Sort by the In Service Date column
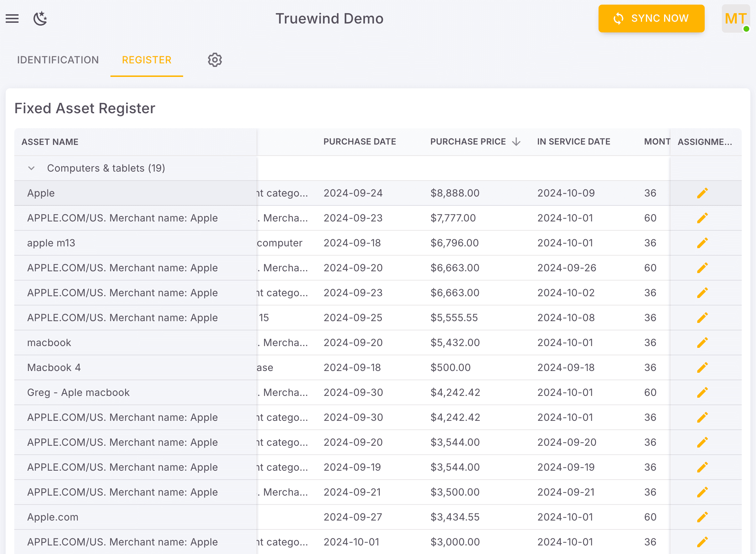756x554 pixels. click(573, 141)
